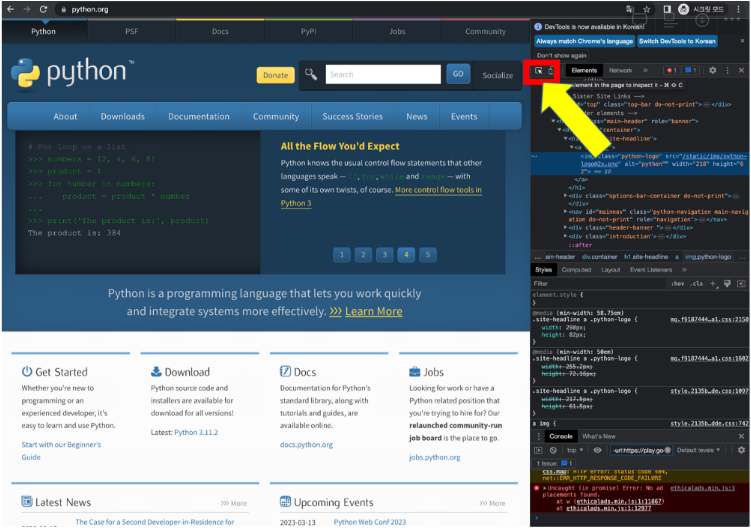Expand the options-bar-container div node

point(566,195)
